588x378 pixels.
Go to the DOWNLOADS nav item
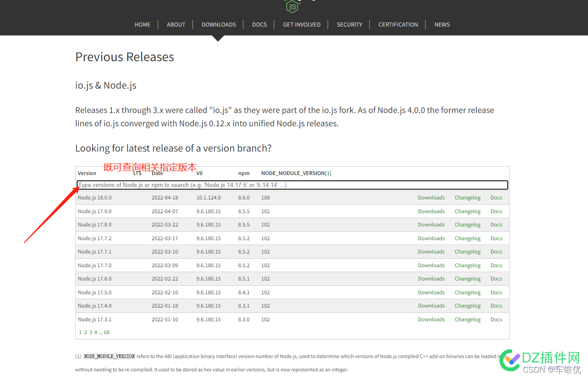click(219, 25)
